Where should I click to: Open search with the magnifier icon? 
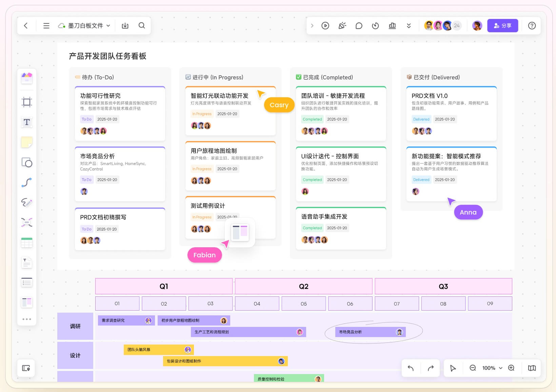142,25
